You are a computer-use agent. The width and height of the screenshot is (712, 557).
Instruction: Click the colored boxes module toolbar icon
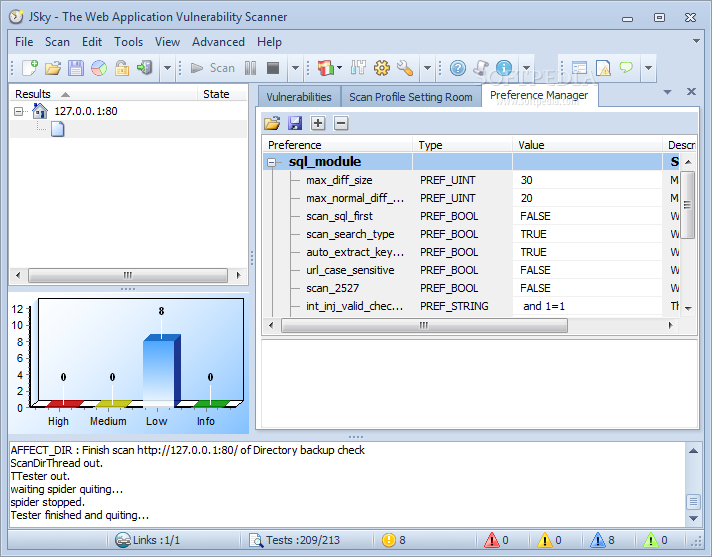click(325, 68)
